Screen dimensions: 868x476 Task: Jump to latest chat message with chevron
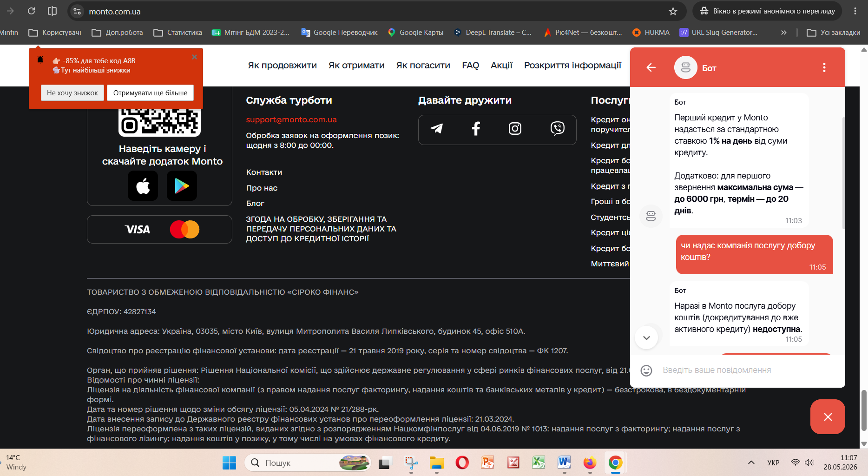click(646, 337)
